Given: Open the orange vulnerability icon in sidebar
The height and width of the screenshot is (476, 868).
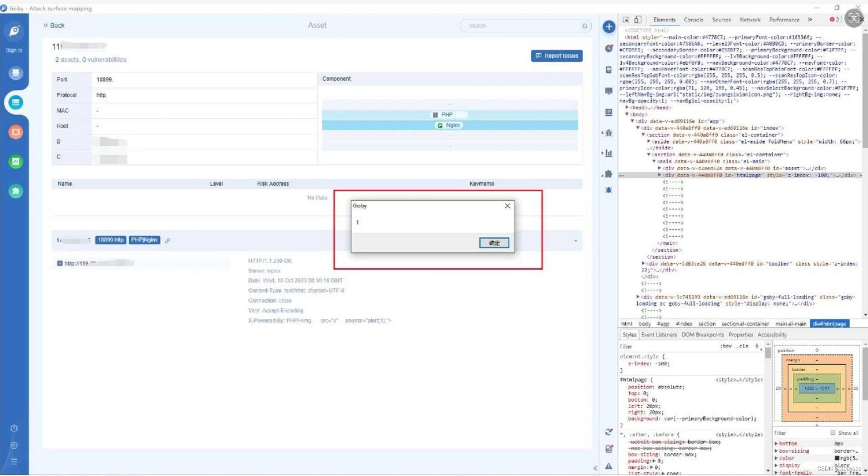Looking at the screenshot, I should tap(15, 132).
